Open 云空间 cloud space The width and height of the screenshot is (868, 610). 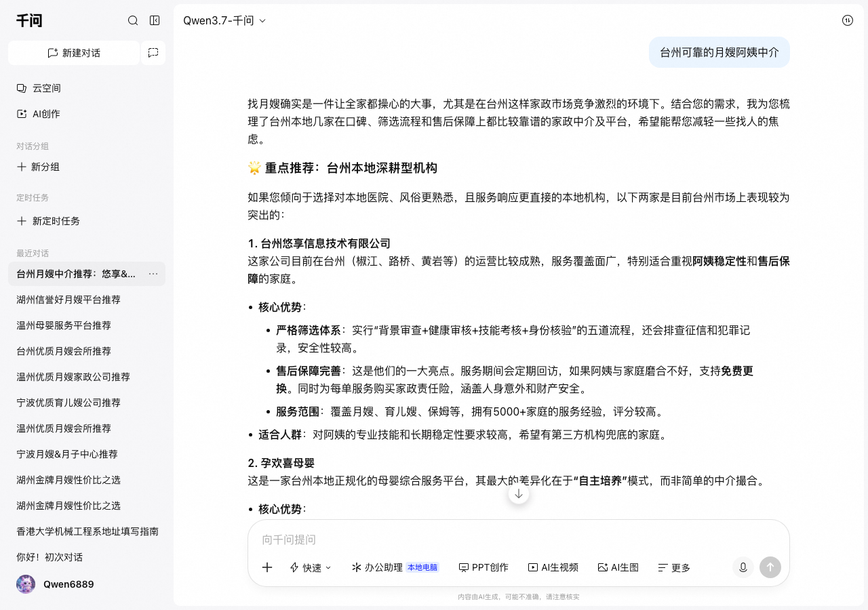pyautogui.click(x=39, y=88)
